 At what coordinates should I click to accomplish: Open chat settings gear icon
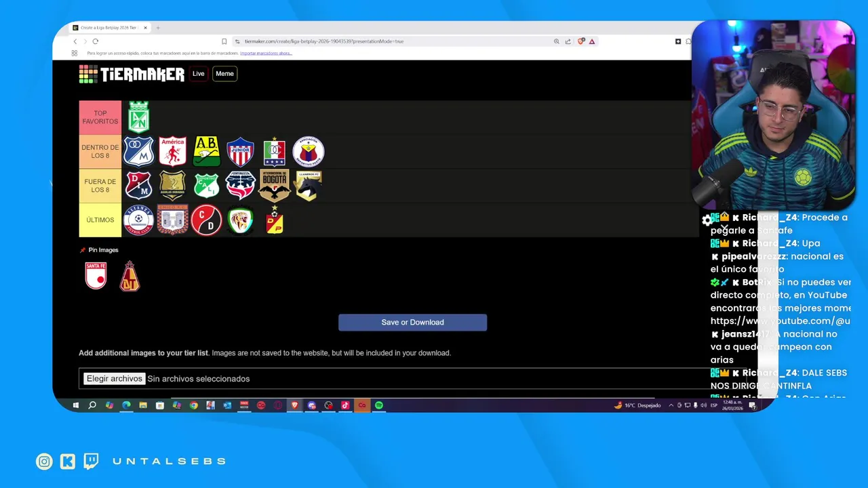click(x=707, y=220)
